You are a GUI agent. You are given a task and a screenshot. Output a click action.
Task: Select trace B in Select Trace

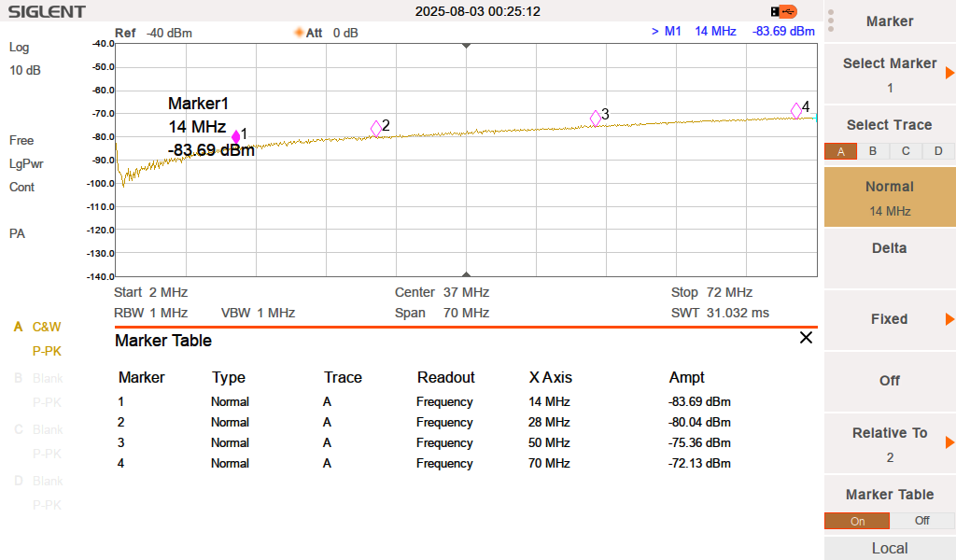click(x=873, y=151)
